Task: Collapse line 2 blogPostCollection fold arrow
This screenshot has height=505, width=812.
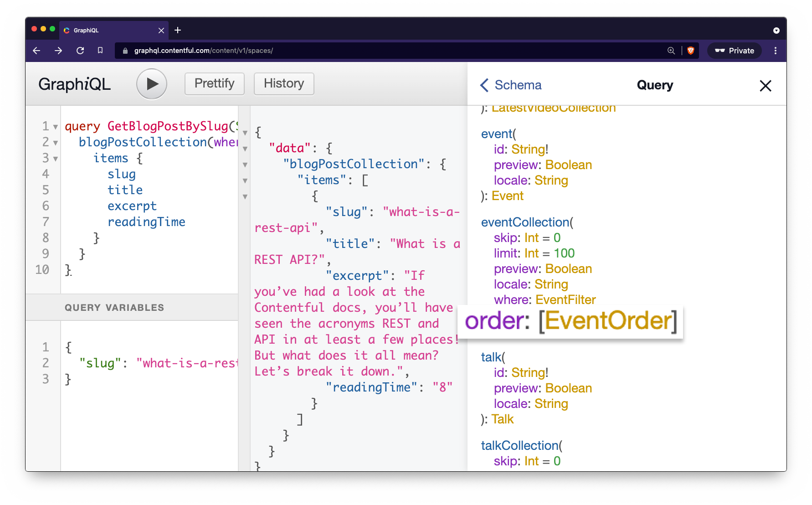Action: tap(56, 143)
